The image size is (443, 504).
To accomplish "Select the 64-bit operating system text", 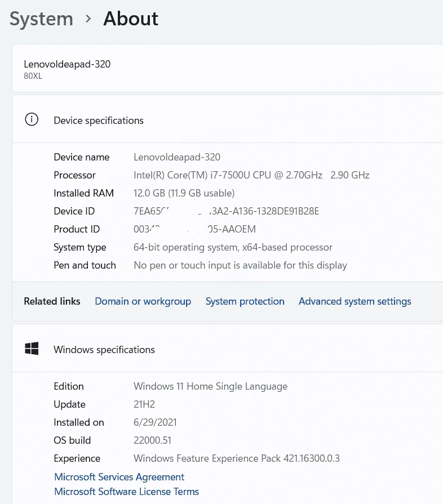I will [x=233, y=247].
